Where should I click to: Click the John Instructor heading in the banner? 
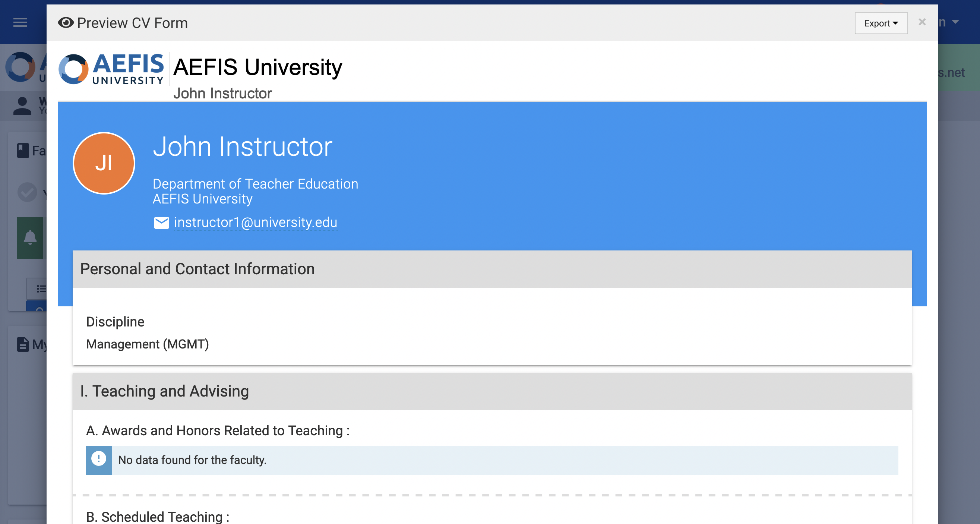[242, 146]
